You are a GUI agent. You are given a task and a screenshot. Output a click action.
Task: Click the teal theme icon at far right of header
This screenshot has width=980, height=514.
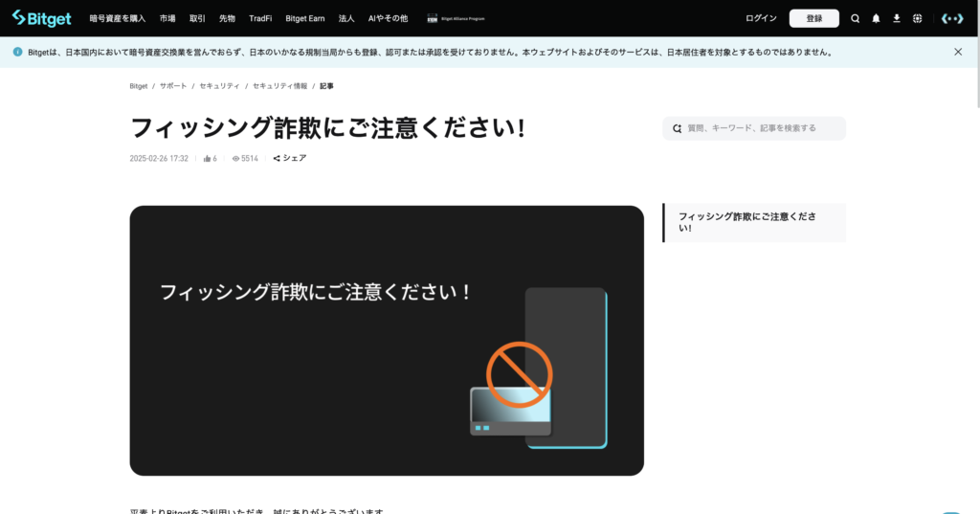[952, 19]
